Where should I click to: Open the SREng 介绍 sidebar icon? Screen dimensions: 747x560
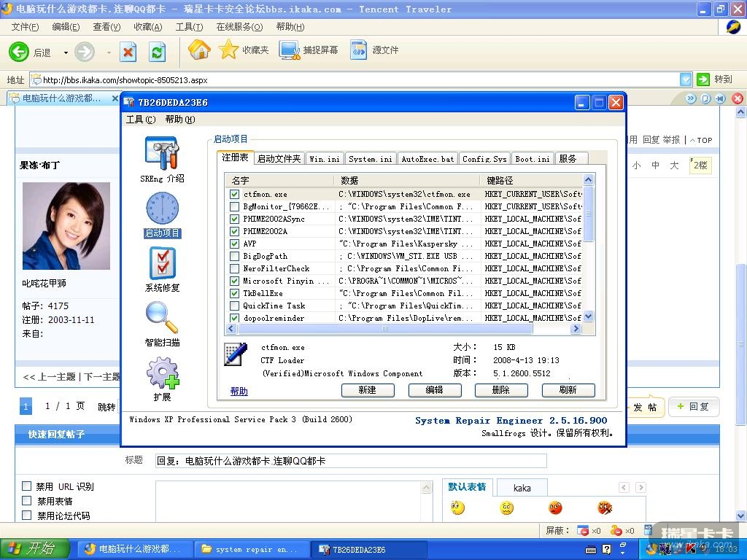tap(161, 153)
